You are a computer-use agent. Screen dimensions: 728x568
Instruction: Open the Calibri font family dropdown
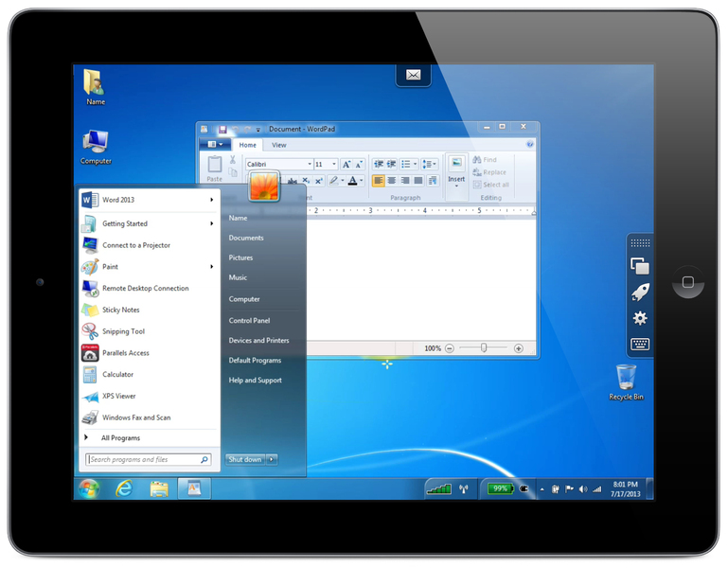tap(310, 164)
